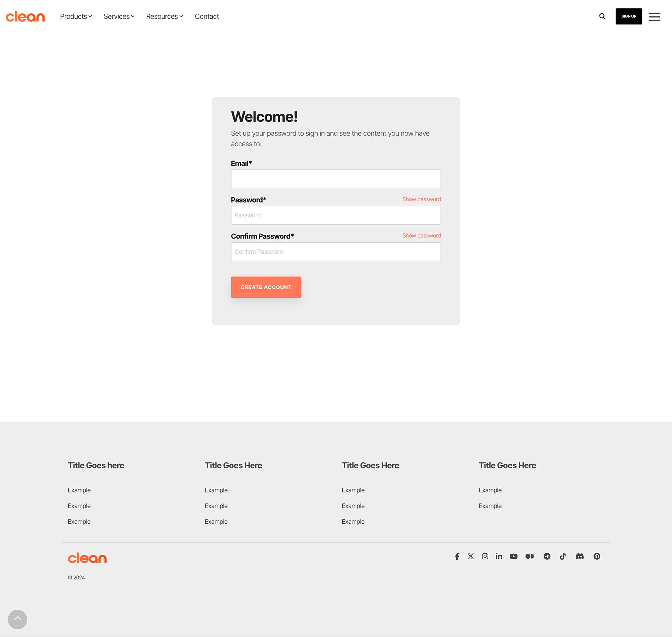Click the LinkedIn icon in footer
Screen dimensions: 672x637
click(x=499, y=556)
